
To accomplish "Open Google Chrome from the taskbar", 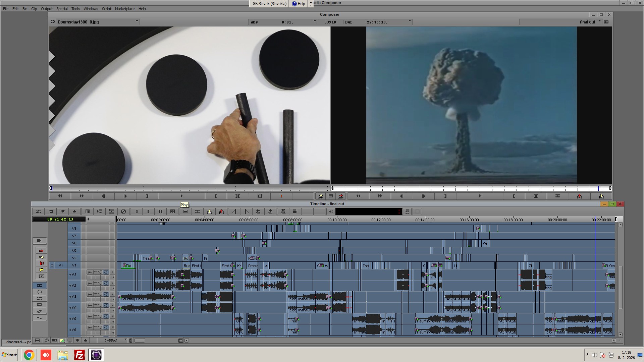I will pyautogui.click(x=29, y=355).
